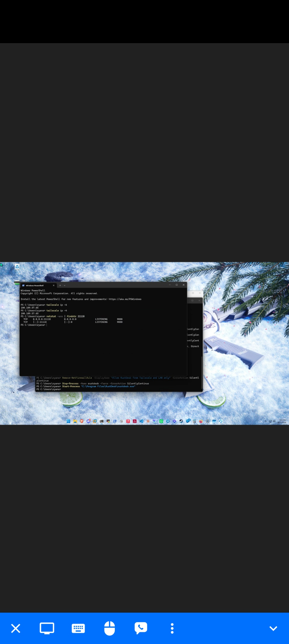Show hidden system tray icons
Image resolution: width=289 pixels, height=644 pixels.
click(265, 421)
